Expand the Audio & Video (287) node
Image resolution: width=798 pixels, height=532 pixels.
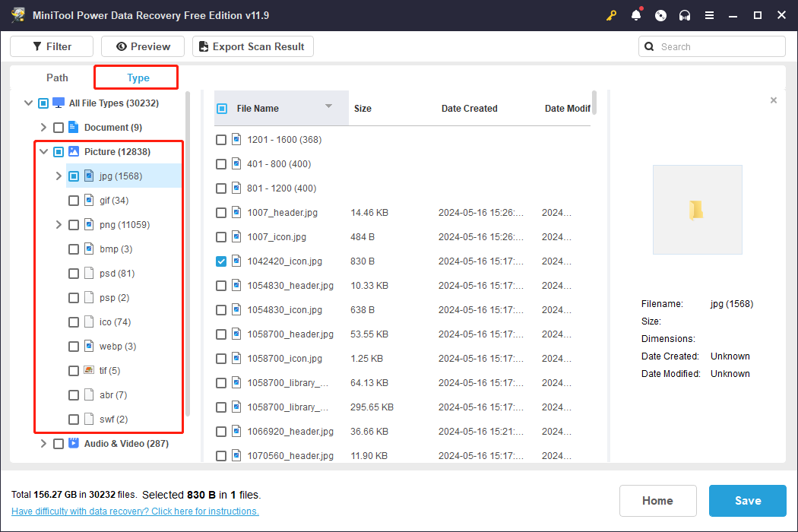(x=44, y=443)
